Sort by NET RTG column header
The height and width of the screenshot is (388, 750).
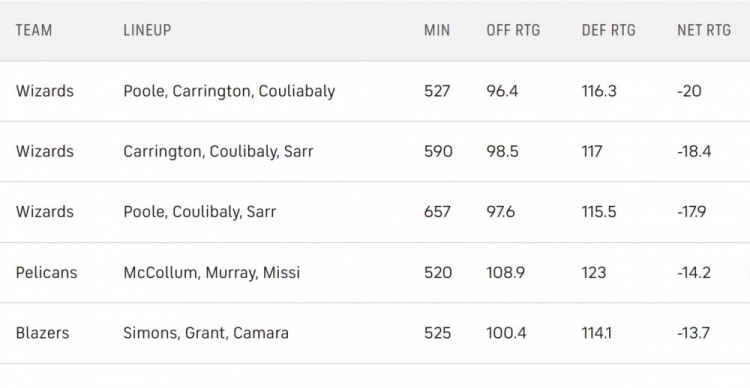704,30
